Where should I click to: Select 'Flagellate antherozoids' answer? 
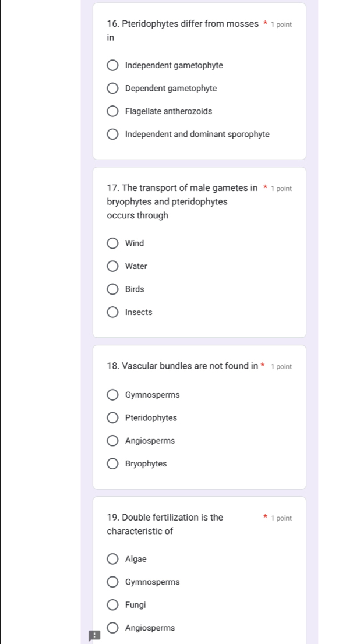pos(112,111)
